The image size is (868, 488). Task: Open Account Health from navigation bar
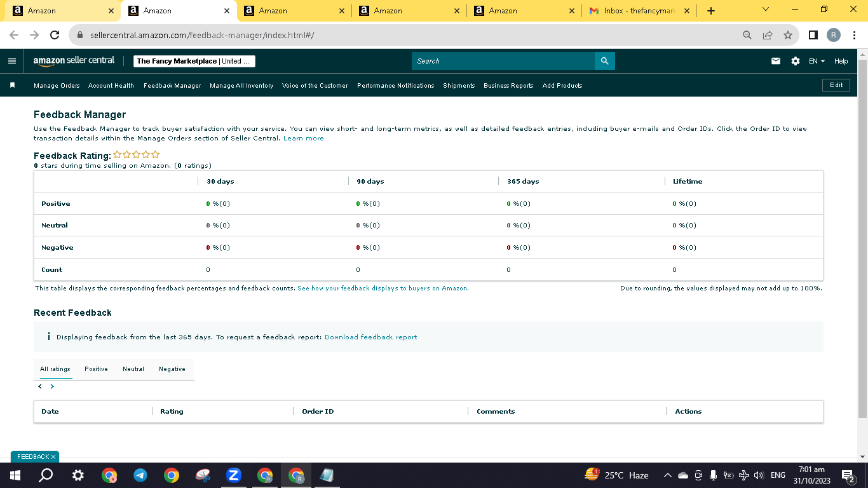coord(111,85)
